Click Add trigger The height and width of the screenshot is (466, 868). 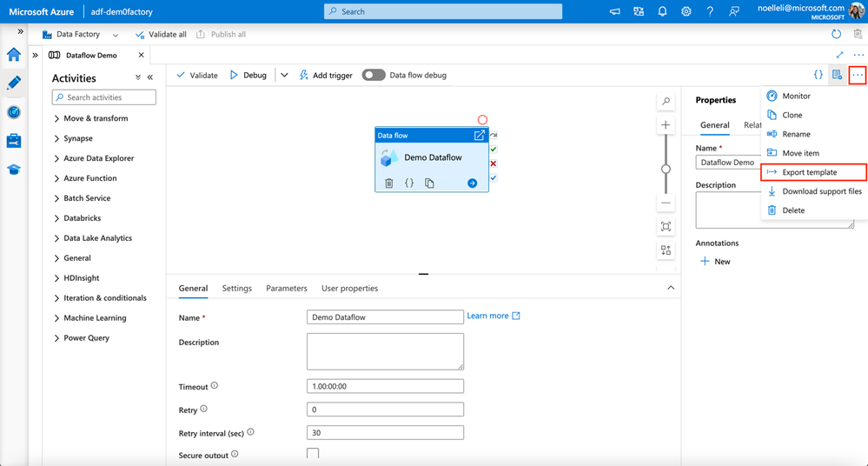(326, 76)
